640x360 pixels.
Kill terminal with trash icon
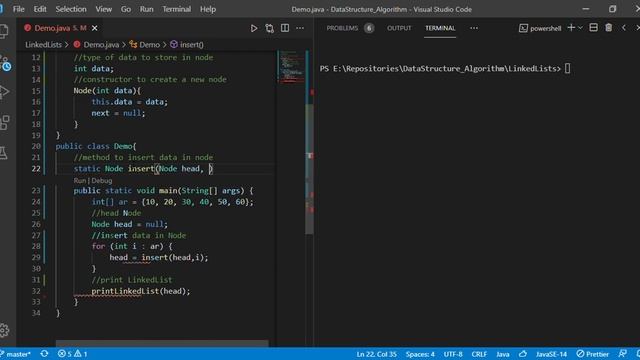(x=609, y=28)
